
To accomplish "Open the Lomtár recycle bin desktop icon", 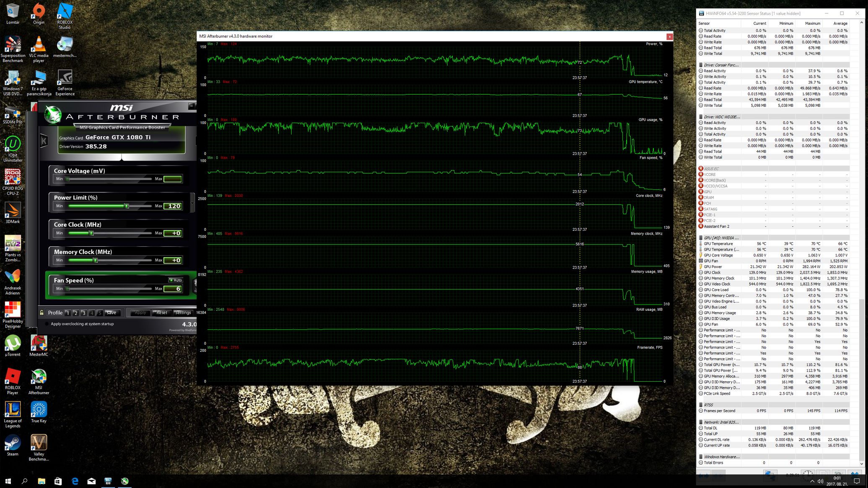I will click(13, 14).
